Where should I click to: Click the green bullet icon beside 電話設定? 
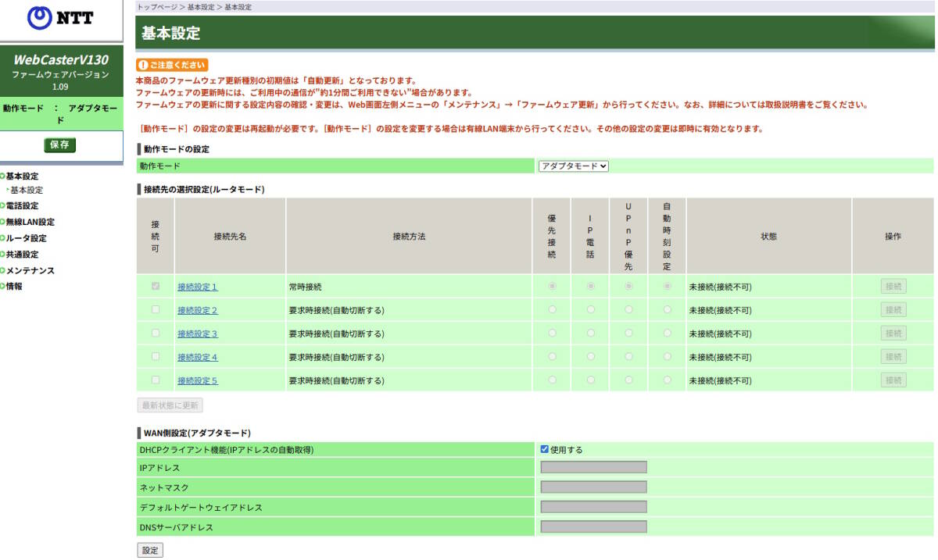4,205
